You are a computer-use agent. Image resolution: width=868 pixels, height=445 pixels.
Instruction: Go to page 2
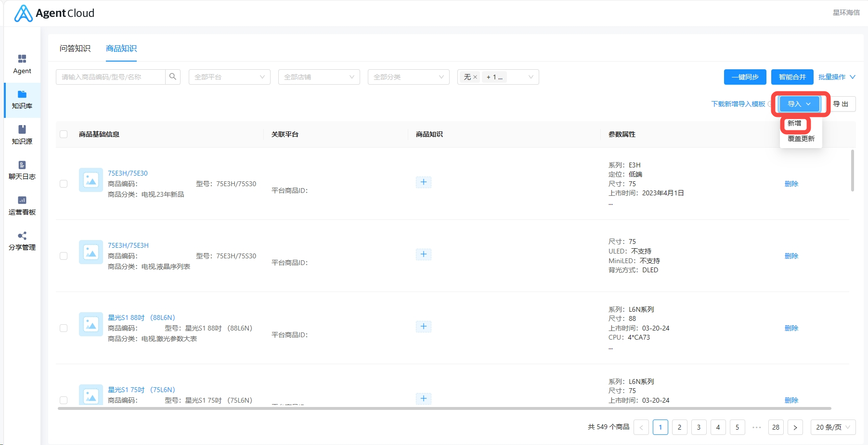tap(680, 427)
